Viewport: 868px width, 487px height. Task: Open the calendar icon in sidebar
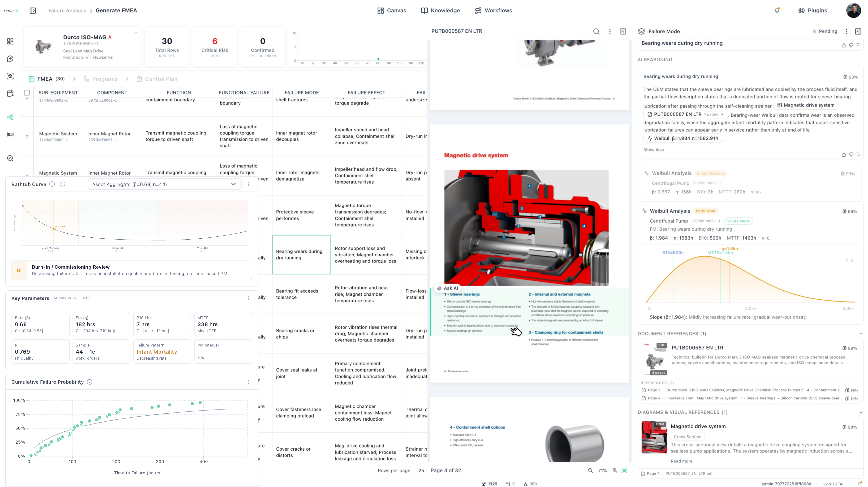(10, 93)
